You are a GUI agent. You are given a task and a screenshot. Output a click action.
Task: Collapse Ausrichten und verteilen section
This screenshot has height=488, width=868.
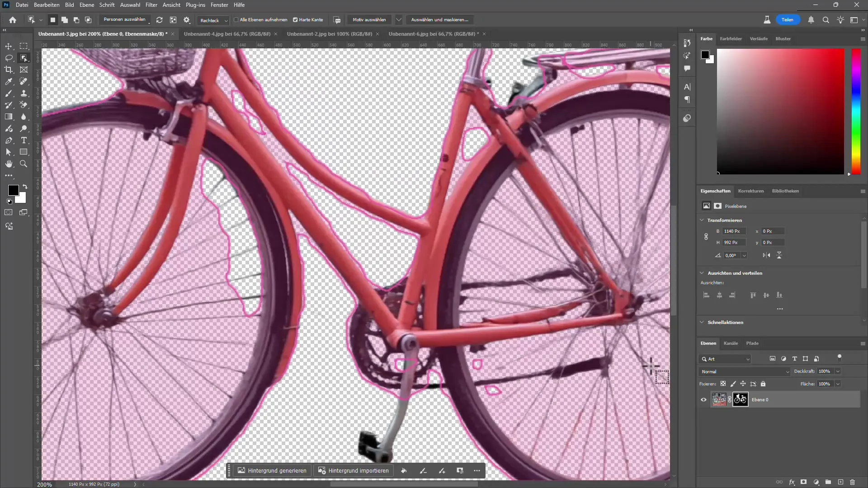(x=702, y=273)
